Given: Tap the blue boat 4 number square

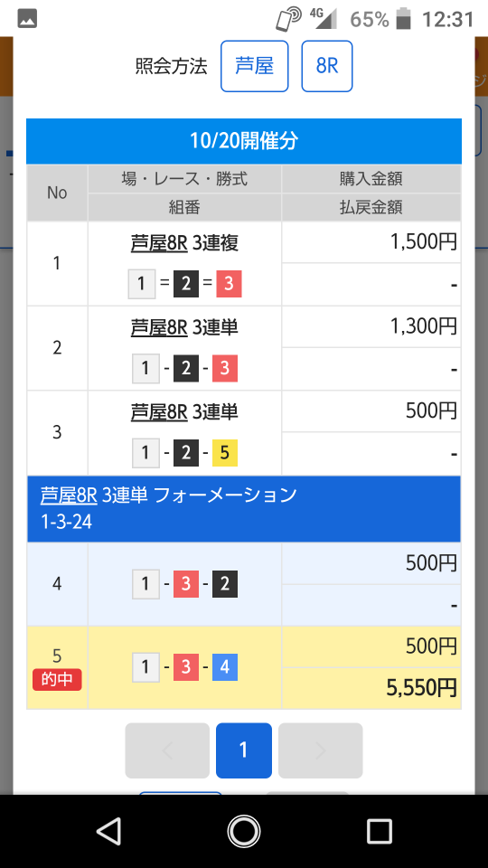Looking at the screenshot, I should point(225,667).
